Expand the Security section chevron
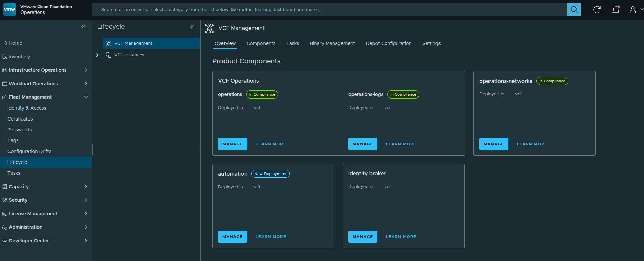 point(86,200)
